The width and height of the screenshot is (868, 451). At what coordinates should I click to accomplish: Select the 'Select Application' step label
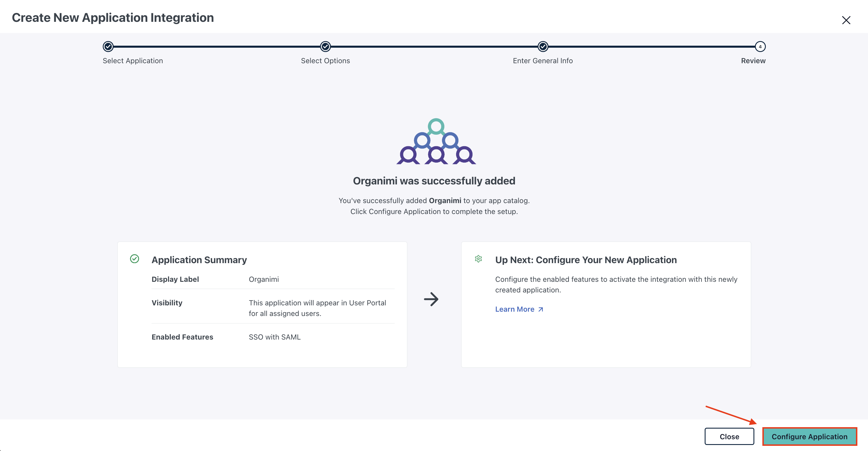point(133,61)
